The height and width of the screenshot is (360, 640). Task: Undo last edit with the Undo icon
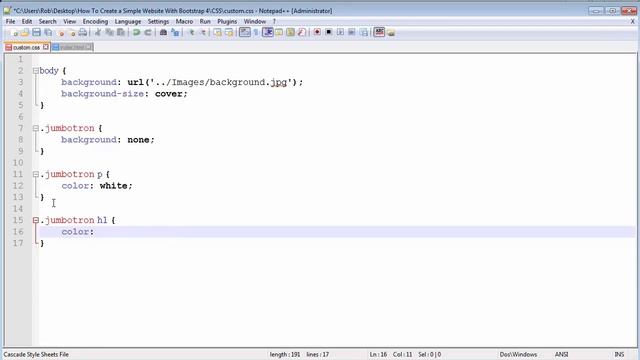pyautogui.click(x=136, y=32)
